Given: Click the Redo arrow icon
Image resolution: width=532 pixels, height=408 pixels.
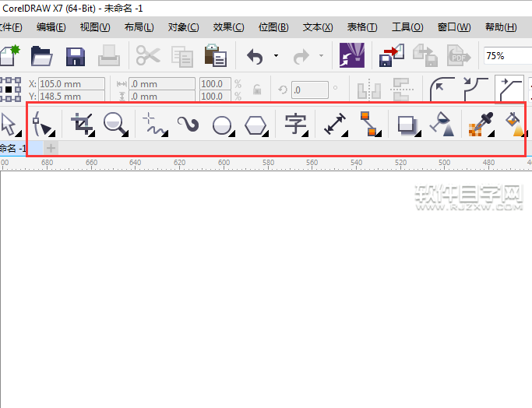Looking at the screenshot, I should point(301,56).
